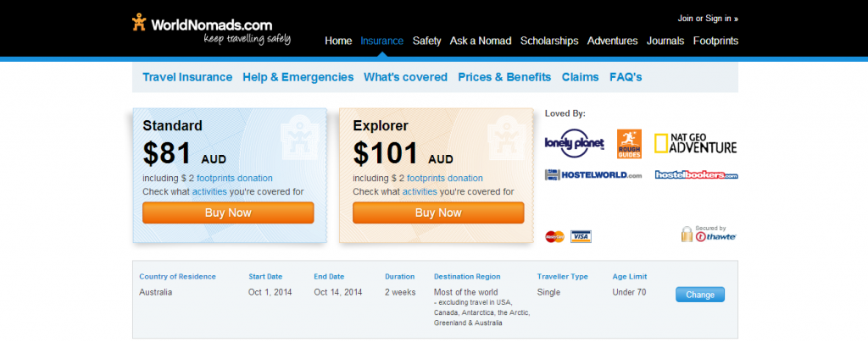Go to Ask a Nomad menu
Viewport: 868px width, 342px height.
tap(481, 41)
